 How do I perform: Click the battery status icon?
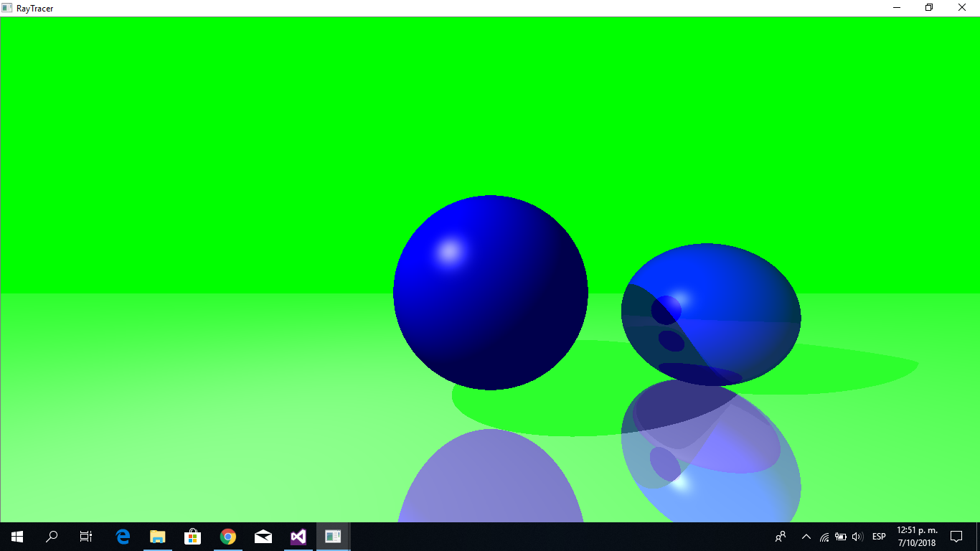click(x=841, y=537)
